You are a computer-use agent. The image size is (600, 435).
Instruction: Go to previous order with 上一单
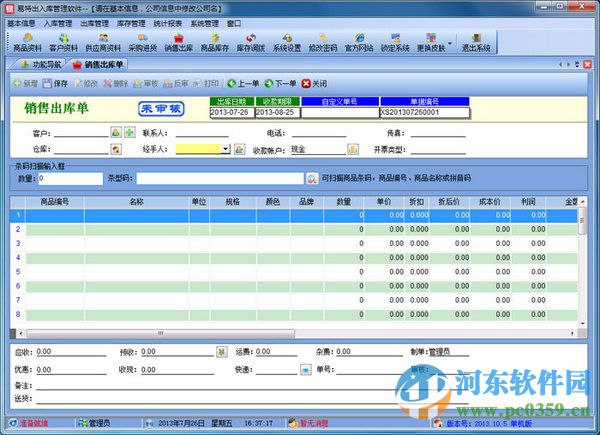(x=243, y=83)
